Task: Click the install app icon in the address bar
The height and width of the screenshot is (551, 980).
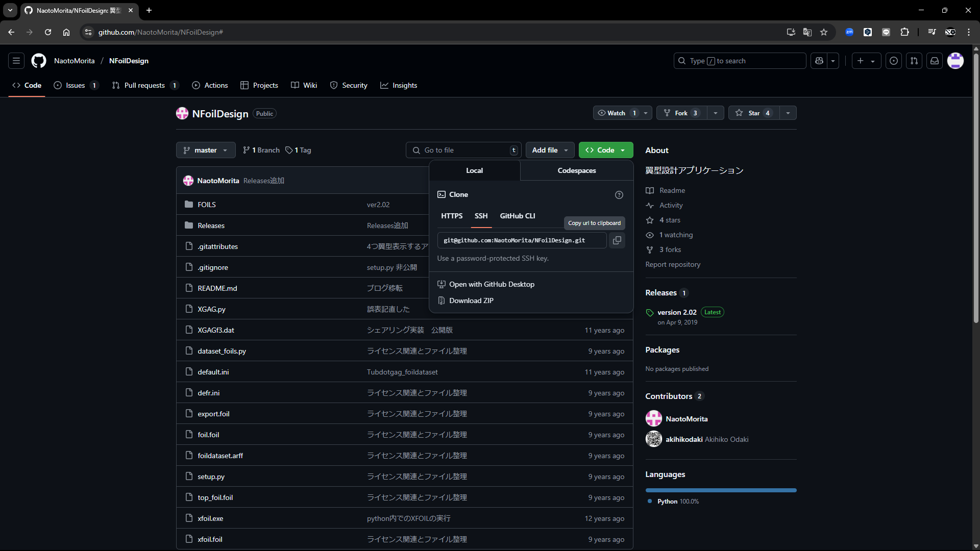Action: click(791, 32)
